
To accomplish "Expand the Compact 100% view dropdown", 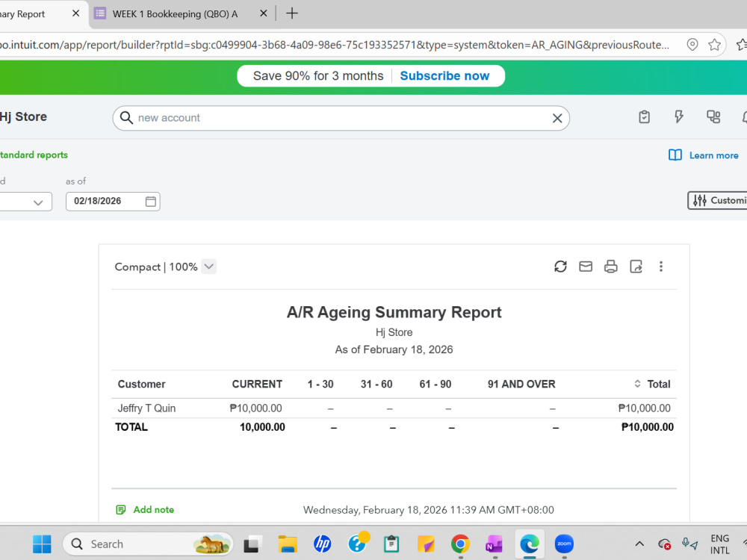I will pos(208,267).
